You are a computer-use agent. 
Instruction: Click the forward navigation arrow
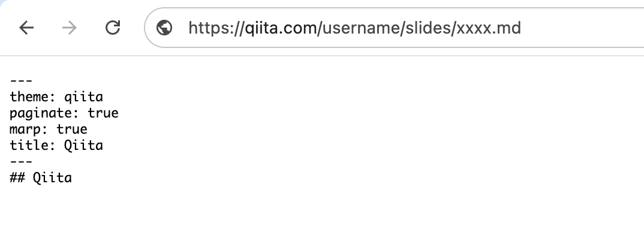(x=70, y=28)
